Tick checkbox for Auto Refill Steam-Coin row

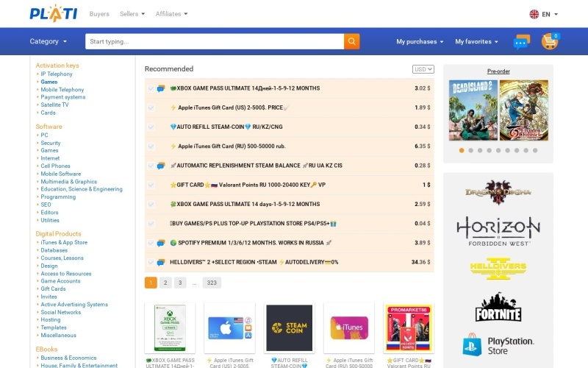[x=151, y=127]
